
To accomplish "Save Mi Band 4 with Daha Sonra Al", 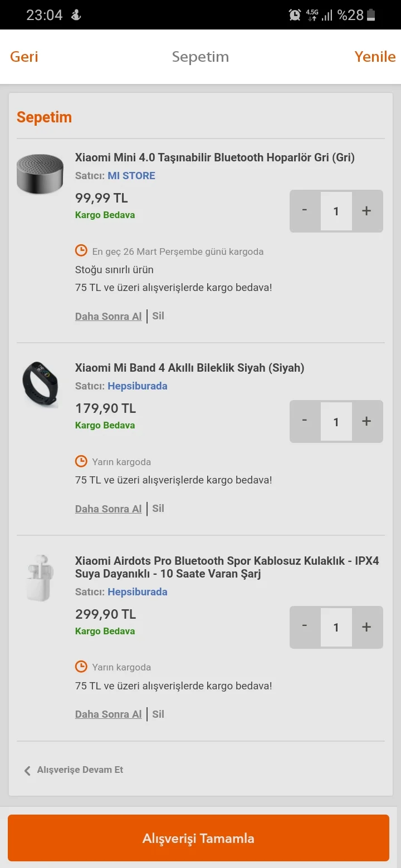I will point(109,509).
